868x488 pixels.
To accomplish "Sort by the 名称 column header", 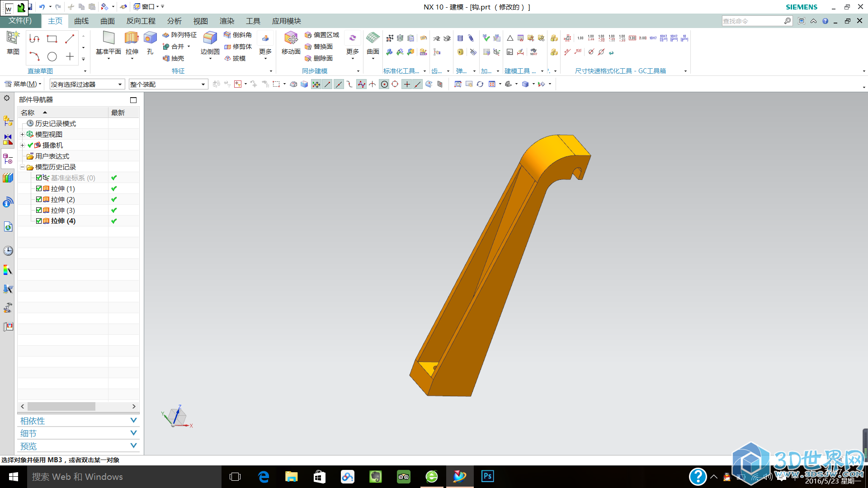I will click(63, 113).
